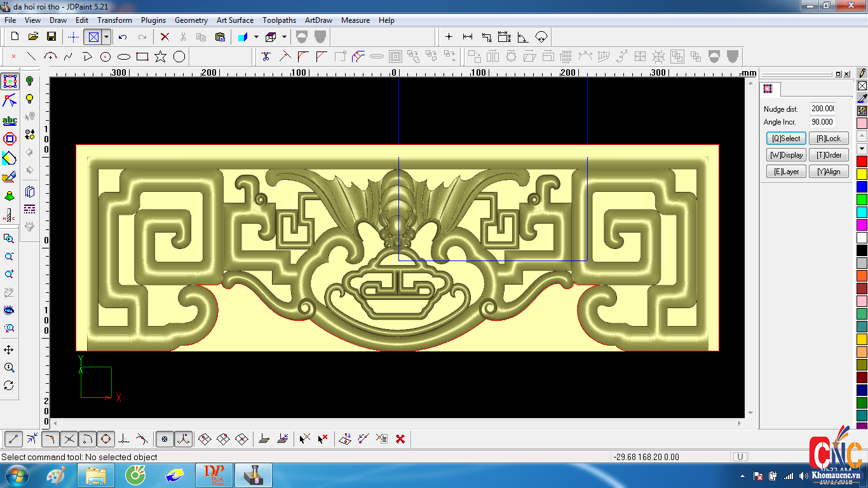Toggle the yellow light bulb icon
The height and width of the screenshot is (488, 868).
[x=29, y=99]
